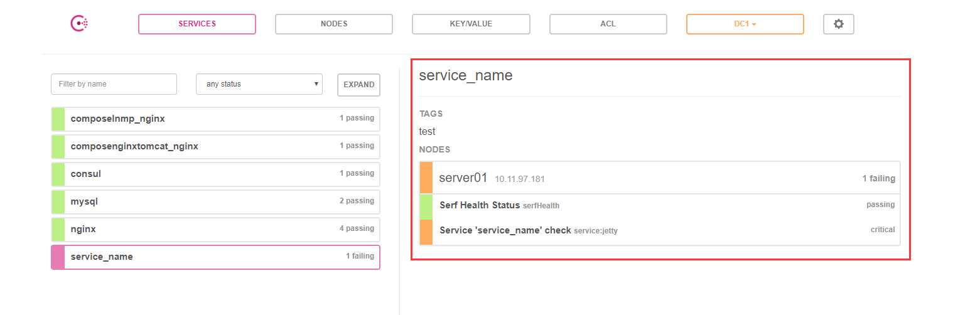Open the any status filter dropdown
980x315 pixels.
[259, 84]
